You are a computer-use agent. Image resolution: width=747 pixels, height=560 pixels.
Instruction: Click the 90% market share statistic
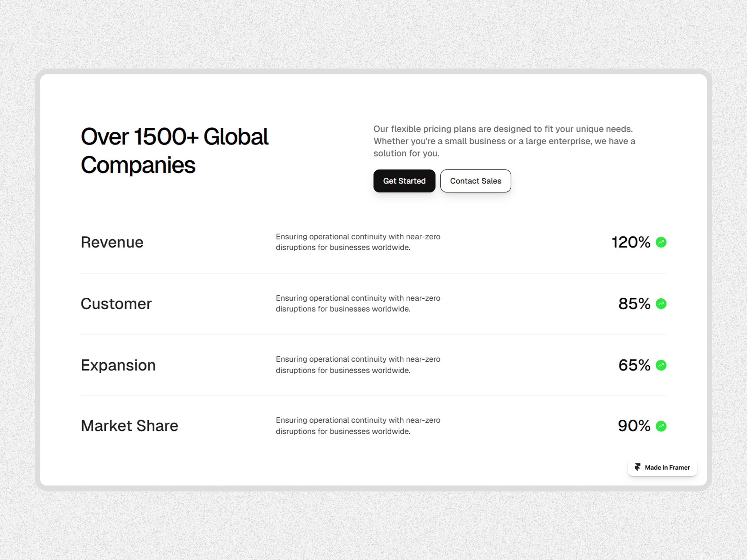point(634,426)
